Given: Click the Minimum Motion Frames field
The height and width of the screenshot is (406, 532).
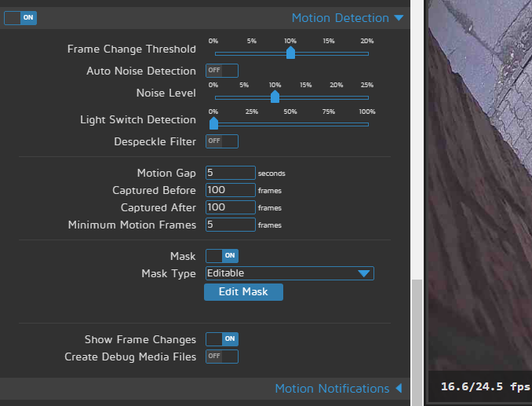Looking at the screenshot, I should coord(230,225).
